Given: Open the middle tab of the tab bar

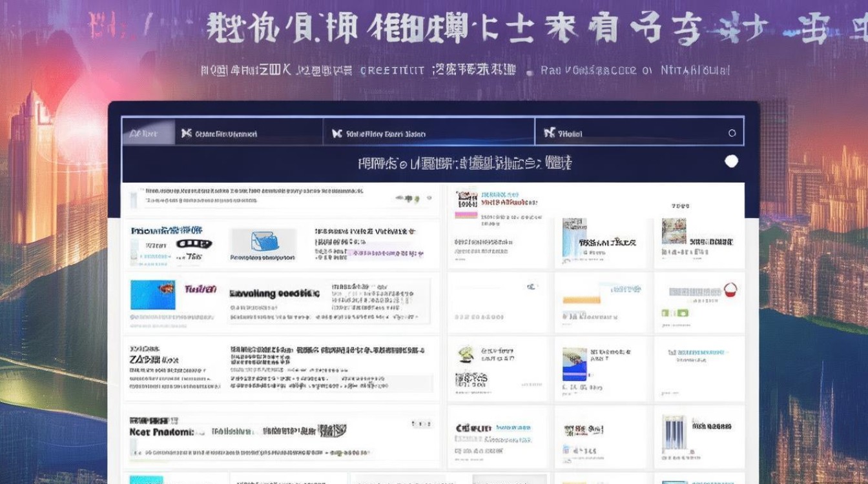Looking at the screenshot, I should 429,133.
